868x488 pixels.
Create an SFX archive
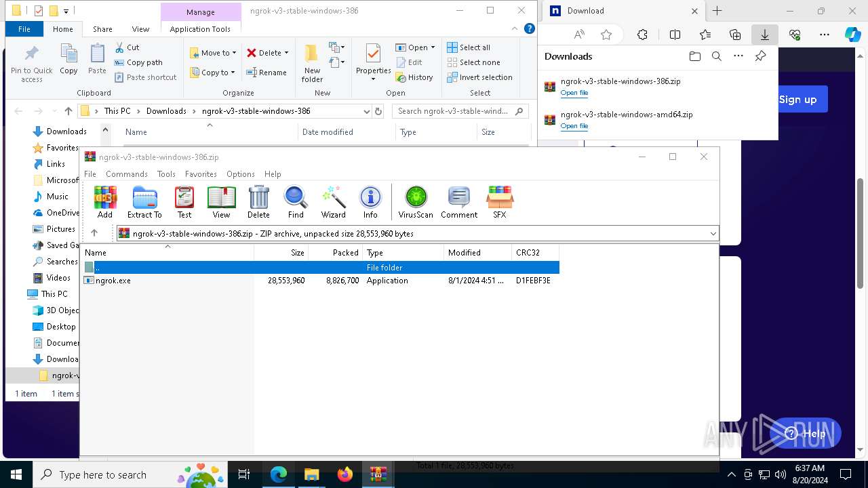[x=500, y=202]
